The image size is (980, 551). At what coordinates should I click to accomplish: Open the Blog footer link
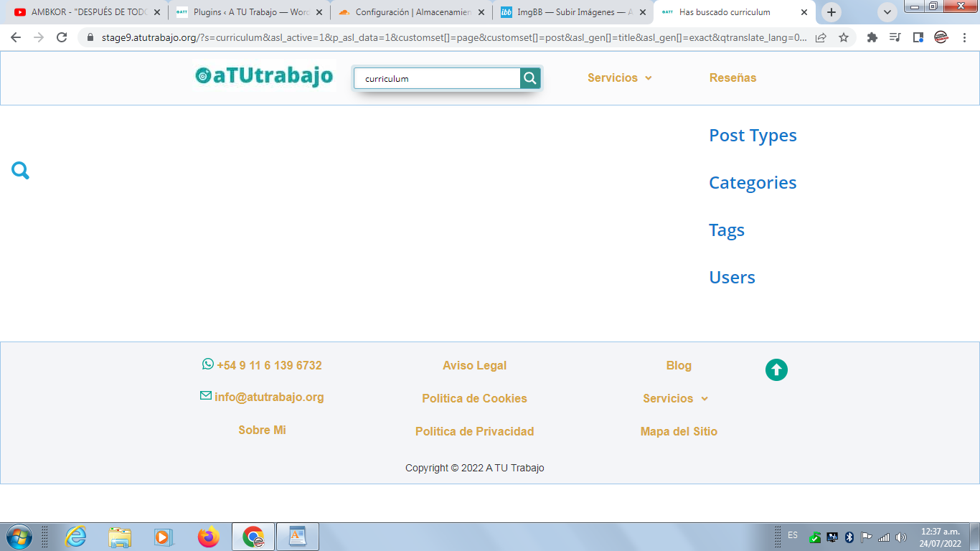tap(679, 366)
